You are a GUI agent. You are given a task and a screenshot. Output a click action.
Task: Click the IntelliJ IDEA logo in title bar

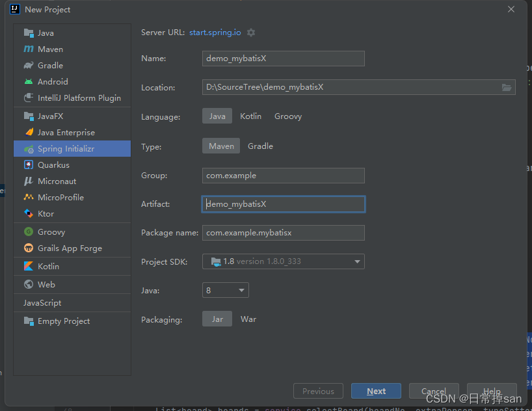15,9
